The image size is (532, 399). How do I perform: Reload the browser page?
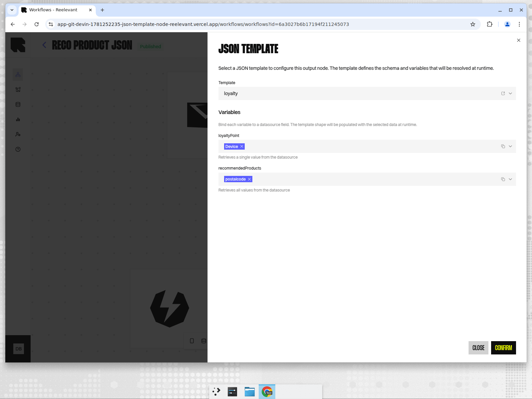(x=37, y=24)
